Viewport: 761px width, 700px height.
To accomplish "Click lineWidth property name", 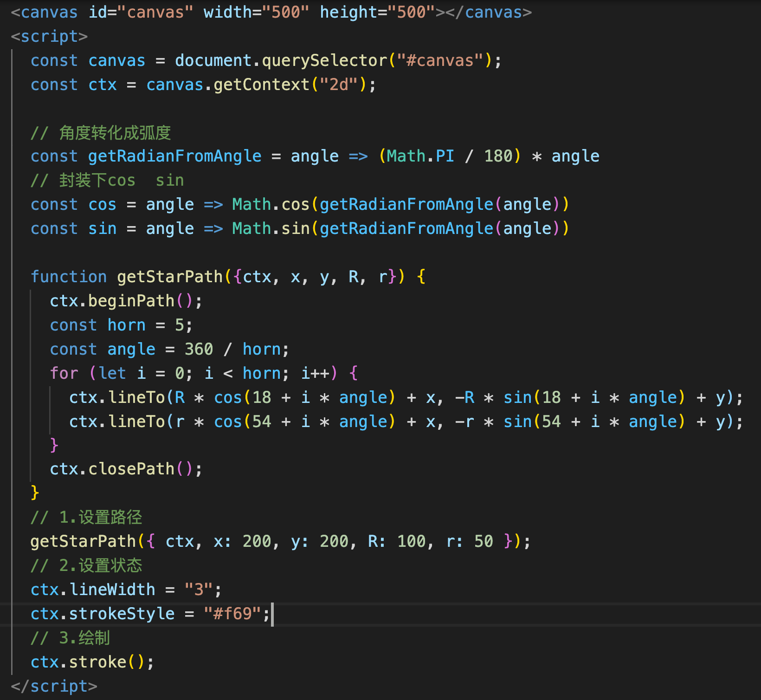I will (112, 590).
